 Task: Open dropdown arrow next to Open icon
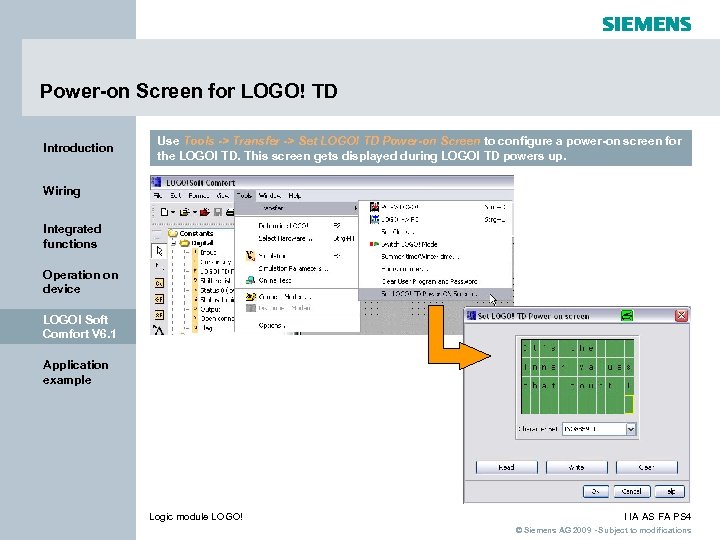click(195, 212)
